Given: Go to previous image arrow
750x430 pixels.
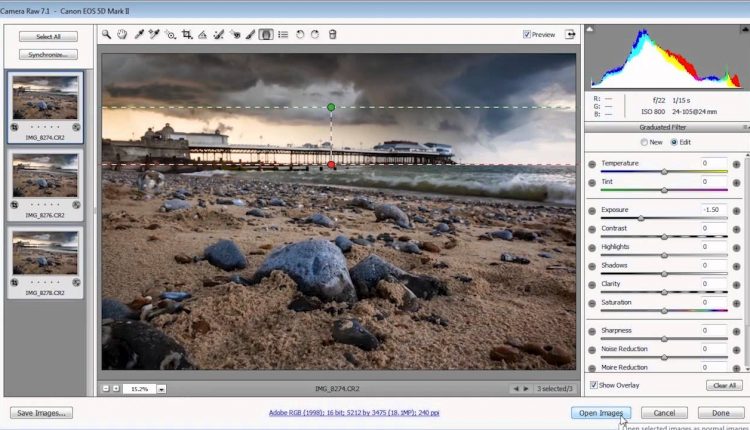Looking at the screenshot, I should tap(516, 388).
